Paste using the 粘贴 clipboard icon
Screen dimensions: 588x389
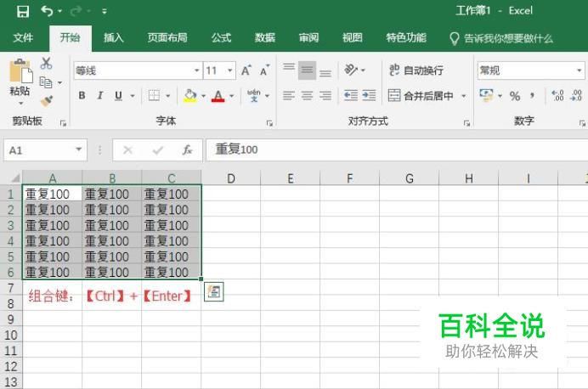20,71
